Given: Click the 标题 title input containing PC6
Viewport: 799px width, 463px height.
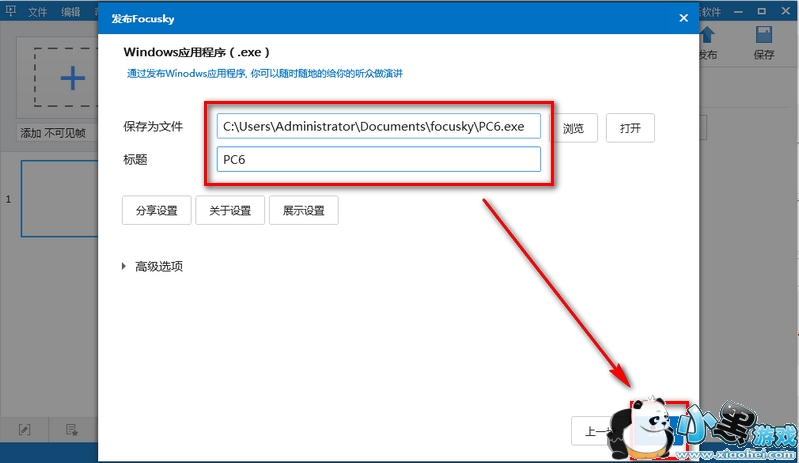Looking at the screenshot, I should (379, 159).
